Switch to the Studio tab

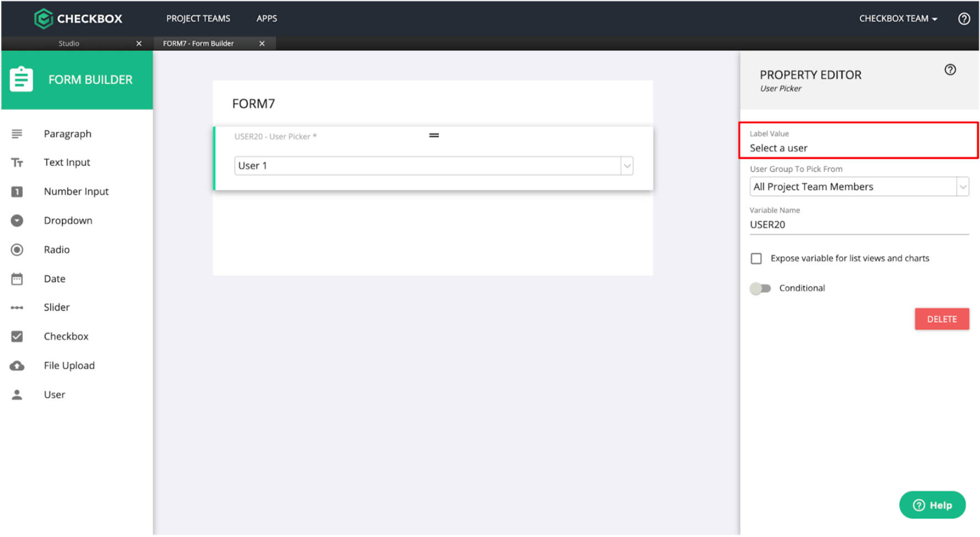point(69,43)
